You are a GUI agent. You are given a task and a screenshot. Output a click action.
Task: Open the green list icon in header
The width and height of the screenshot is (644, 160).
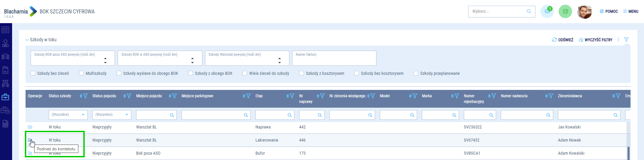[565, 11]
